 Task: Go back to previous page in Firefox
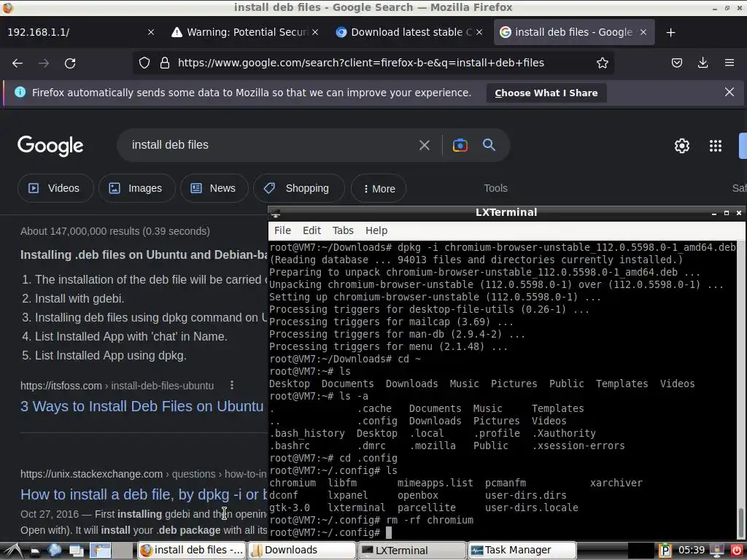[x=18, y=63]
